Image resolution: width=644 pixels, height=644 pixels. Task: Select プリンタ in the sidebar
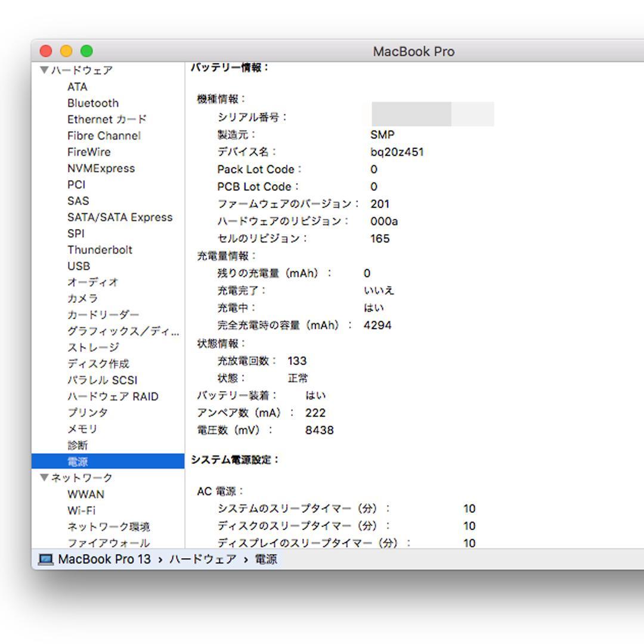(x=88, y=413)
